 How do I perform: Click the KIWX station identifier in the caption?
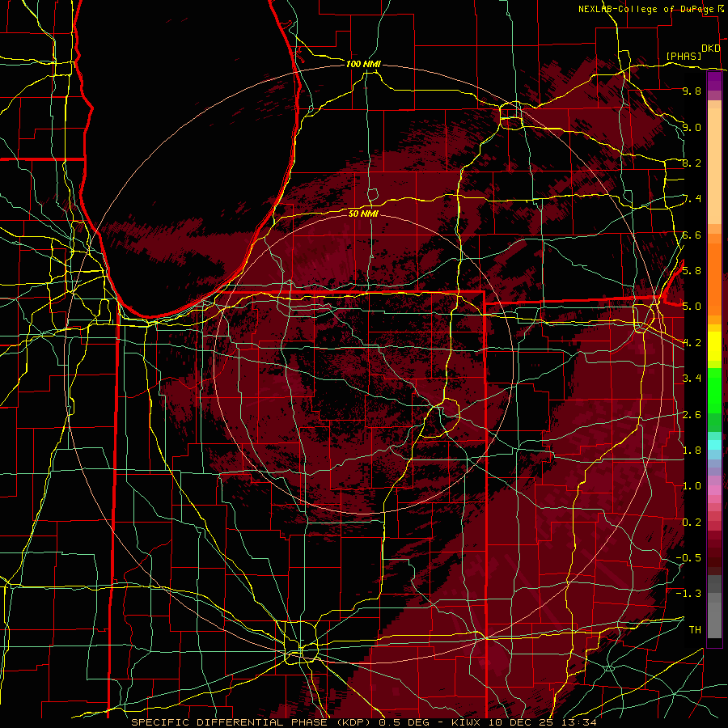pyautogui.click(x=466, y=722)
